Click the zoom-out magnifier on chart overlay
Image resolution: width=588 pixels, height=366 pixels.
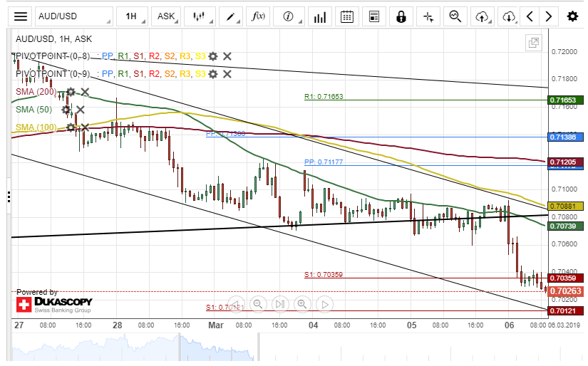pyautogui.click(x=258, y=304)
